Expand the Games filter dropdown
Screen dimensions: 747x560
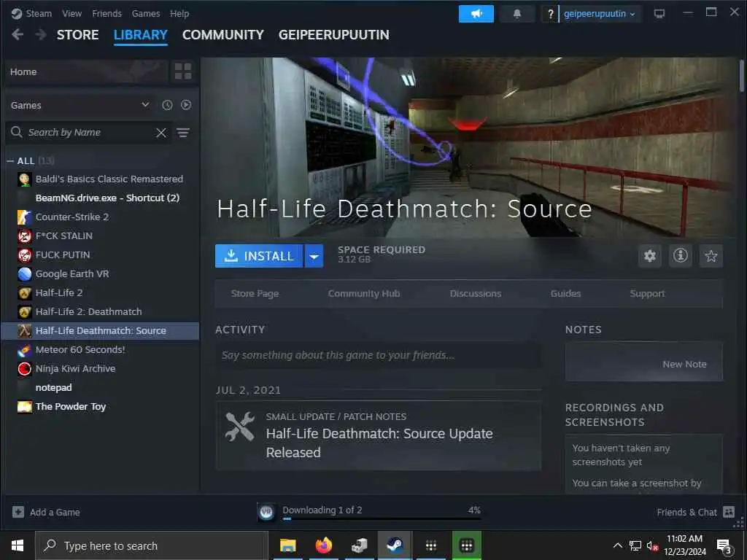click(80, 105)
